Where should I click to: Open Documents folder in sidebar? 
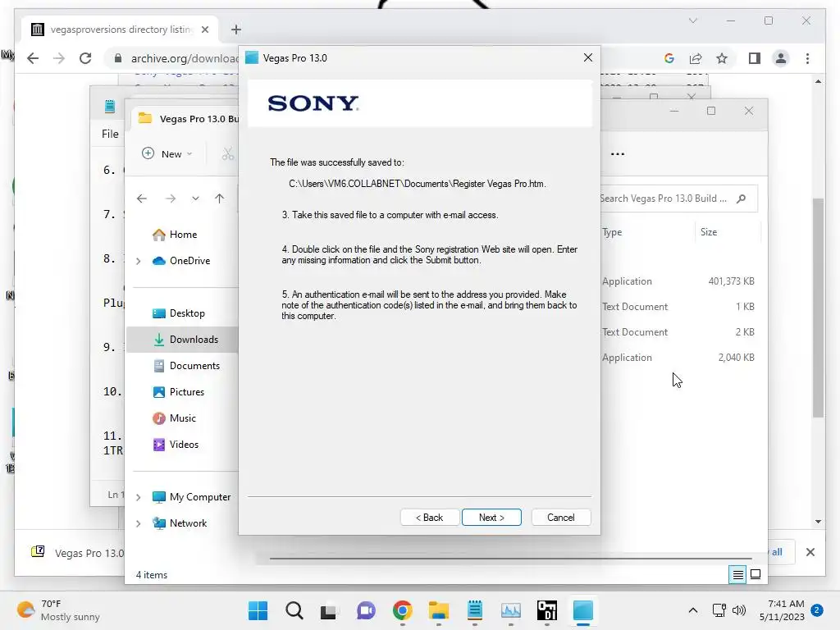click(x=186, y=366)
